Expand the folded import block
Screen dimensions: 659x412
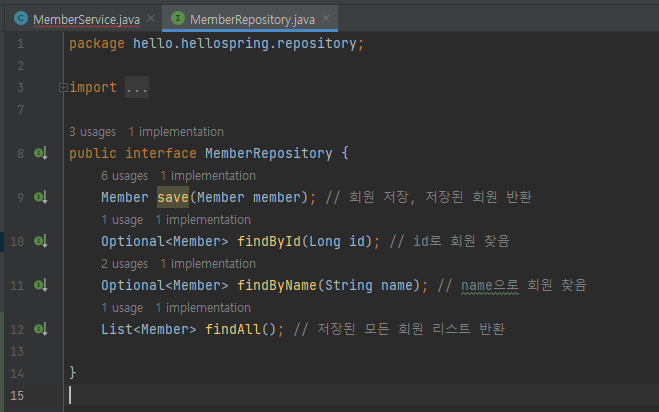point(63,87)
